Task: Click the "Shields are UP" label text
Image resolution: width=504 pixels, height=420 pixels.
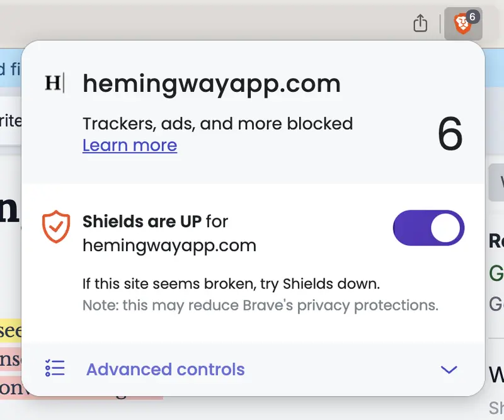Action: tap(142, 222)
